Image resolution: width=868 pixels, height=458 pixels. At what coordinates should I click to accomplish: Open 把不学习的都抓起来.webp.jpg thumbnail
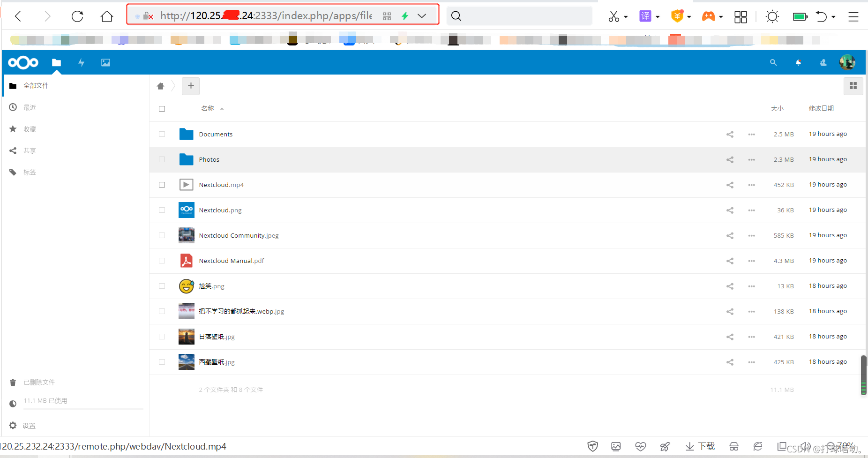point(187,311)
